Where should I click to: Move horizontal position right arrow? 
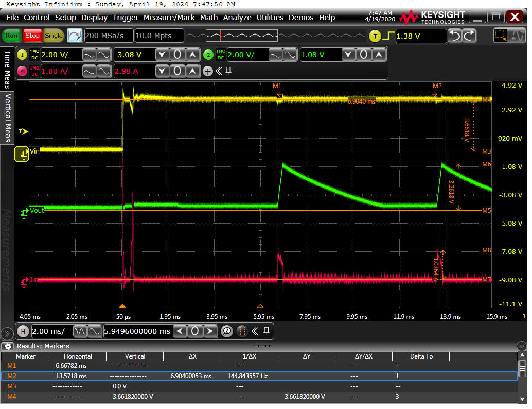pos(210,331)
